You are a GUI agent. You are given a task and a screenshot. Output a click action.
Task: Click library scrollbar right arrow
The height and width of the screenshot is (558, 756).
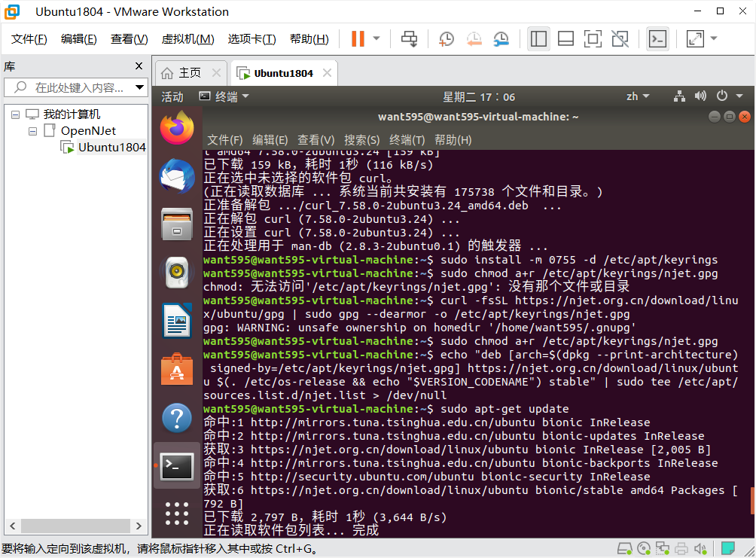click(139, 526)
